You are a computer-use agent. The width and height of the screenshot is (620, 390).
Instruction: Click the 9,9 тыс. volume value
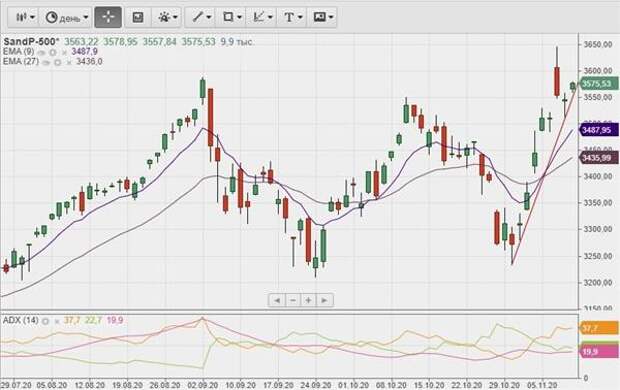point(236,42)
